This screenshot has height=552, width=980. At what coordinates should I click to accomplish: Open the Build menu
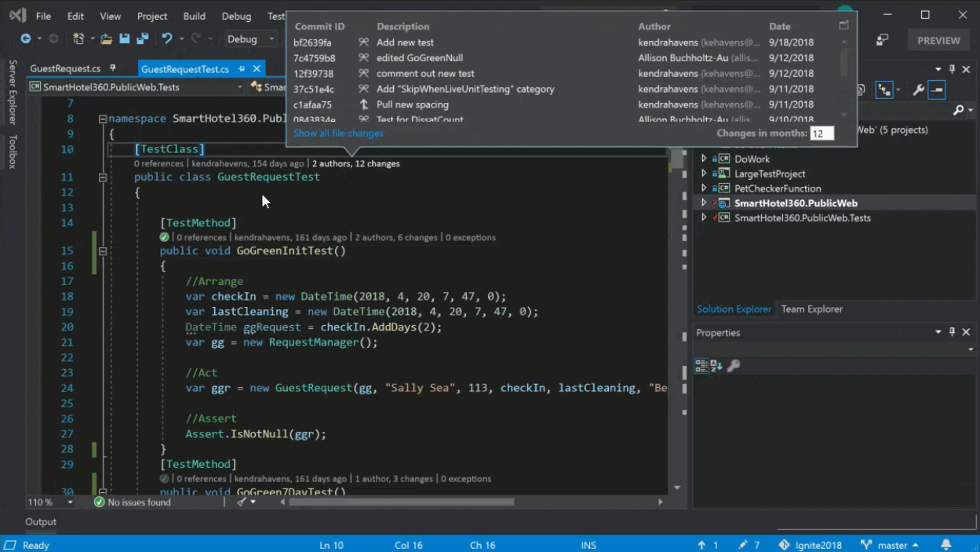pos(194,16)
